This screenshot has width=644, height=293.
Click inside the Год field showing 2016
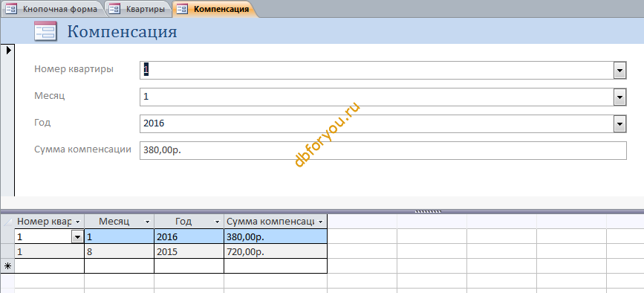click(377, 123)
